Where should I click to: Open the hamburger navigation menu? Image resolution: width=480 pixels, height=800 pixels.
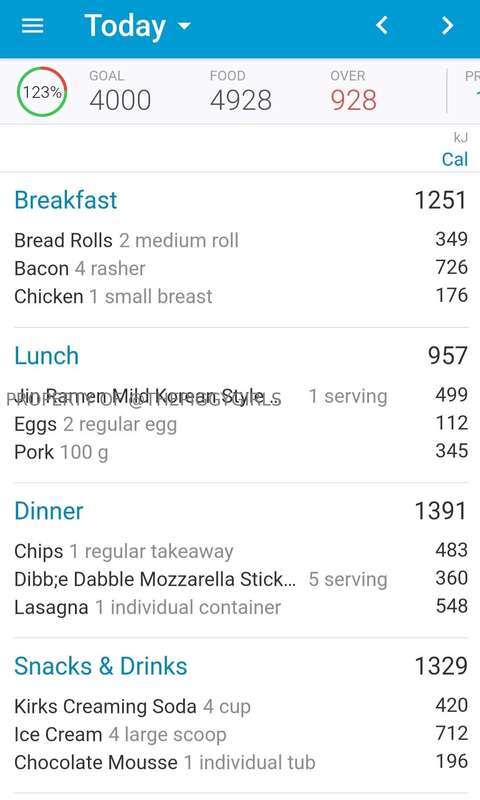click(32, 26)
